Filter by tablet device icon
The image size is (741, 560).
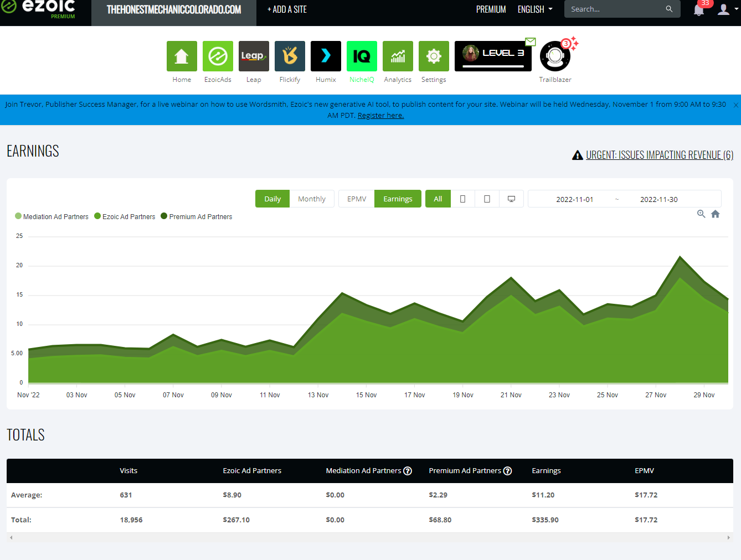(x=487, y=199)
